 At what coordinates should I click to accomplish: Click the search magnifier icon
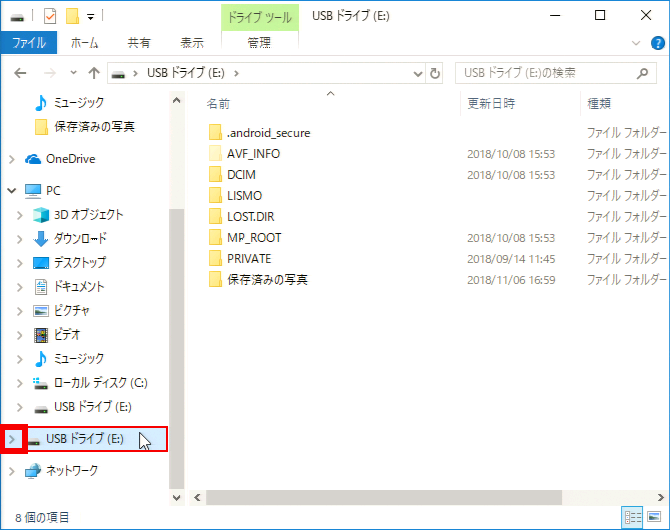(x=642, y=74)
